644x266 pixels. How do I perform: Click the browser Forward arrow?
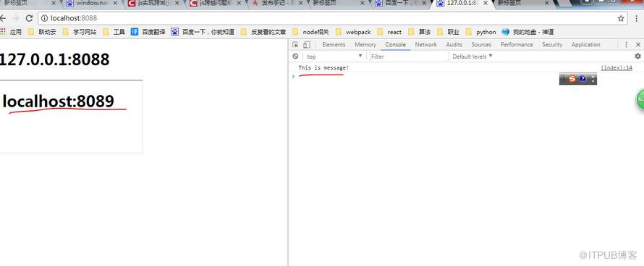(x=16, y=19)
